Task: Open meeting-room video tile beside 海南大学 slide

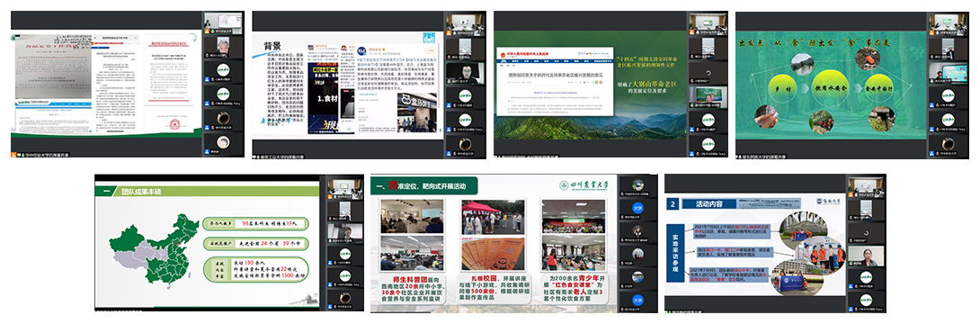Action: [x=866, y=188]
